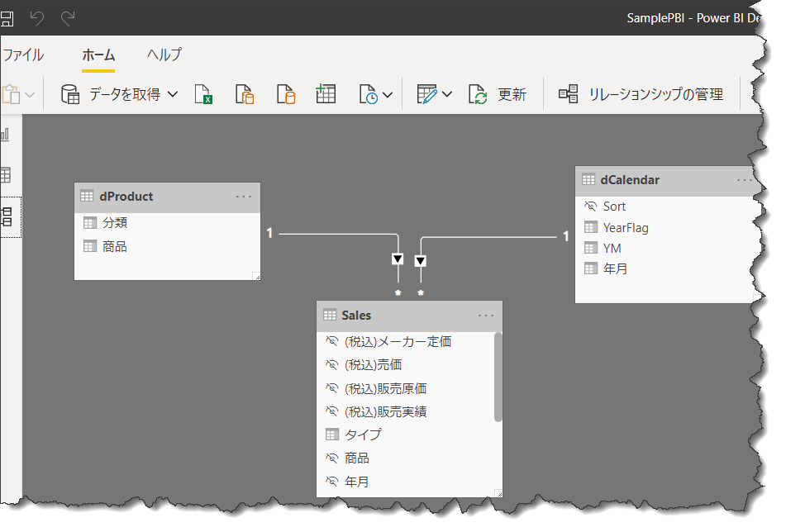Toggle visibility of (税込)メーカー定価 field
This screenshot has width=786, height=532.
pos(332,342)
